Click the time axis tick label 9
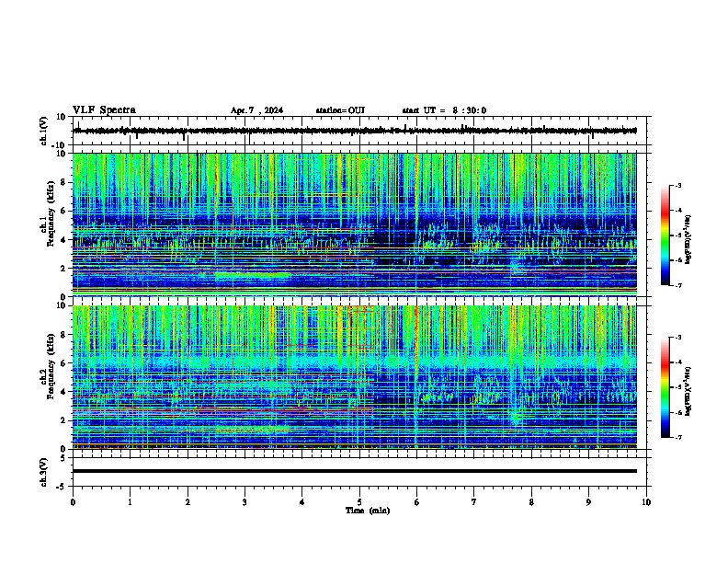The width and height of the screenshot is (728, 563). tap(588, 502)
